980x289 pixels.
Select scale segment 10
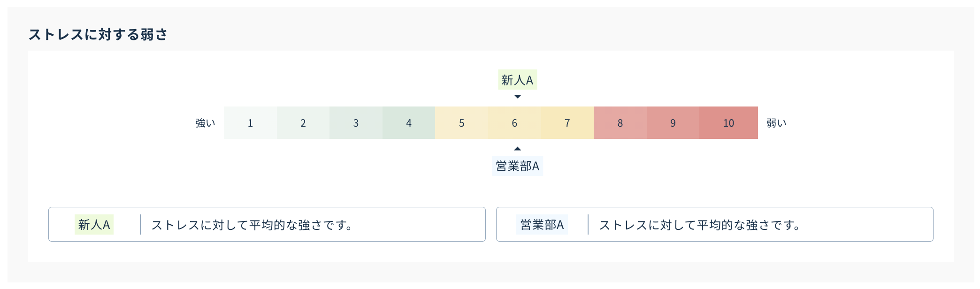tap(728, 122)
